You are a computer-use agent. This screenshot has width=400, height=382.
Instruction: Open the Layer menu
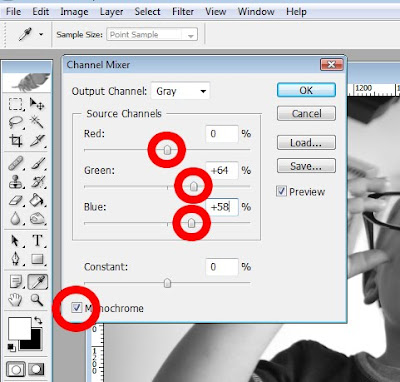pyautogui.click(x=111, y=12)
